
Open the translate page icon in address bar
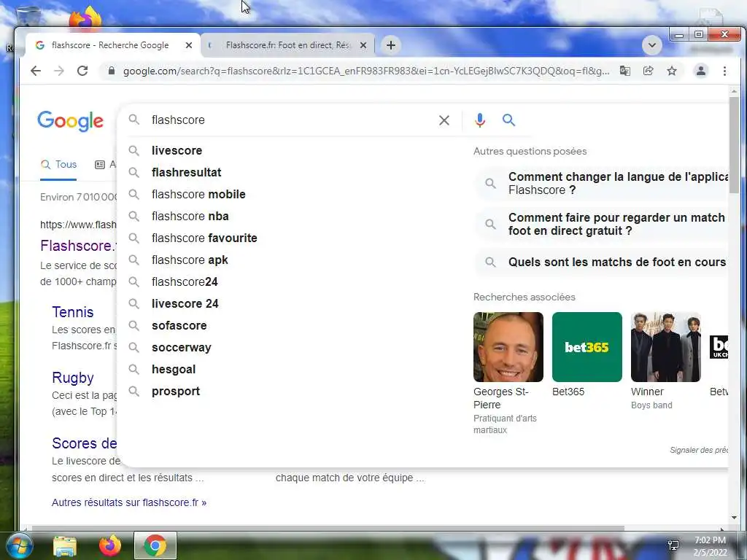pyautogui.click(x=625, y=71)
